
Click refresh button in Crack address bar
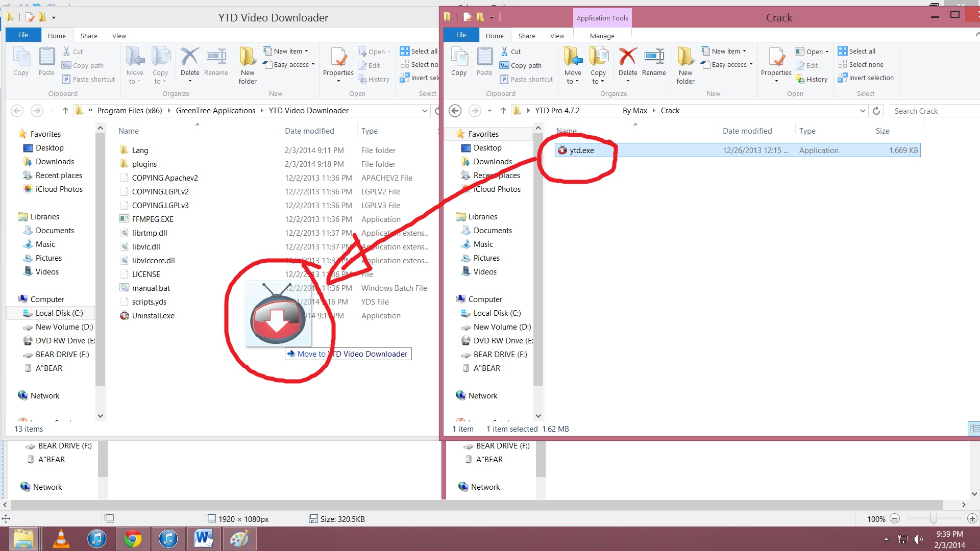click(876, 111)
